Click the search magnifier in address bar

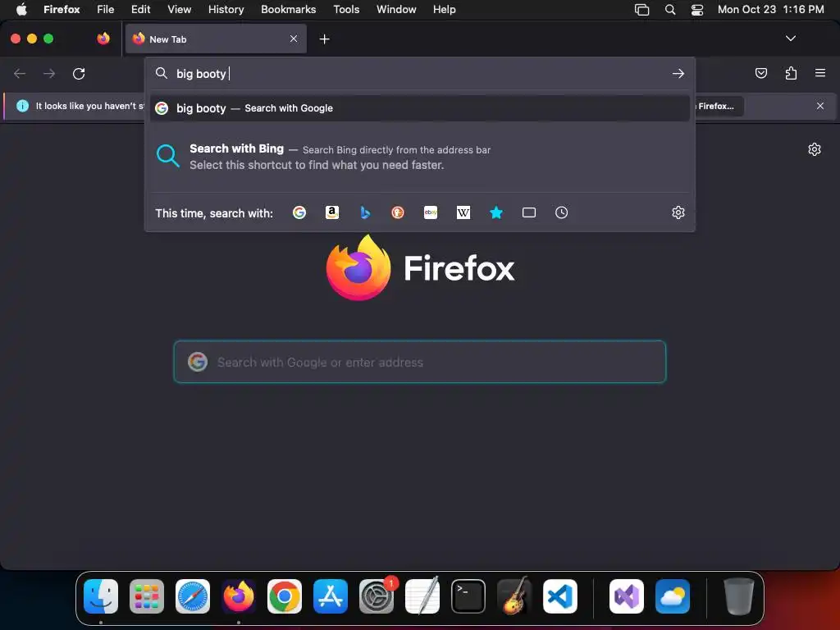tap(162, 73)
